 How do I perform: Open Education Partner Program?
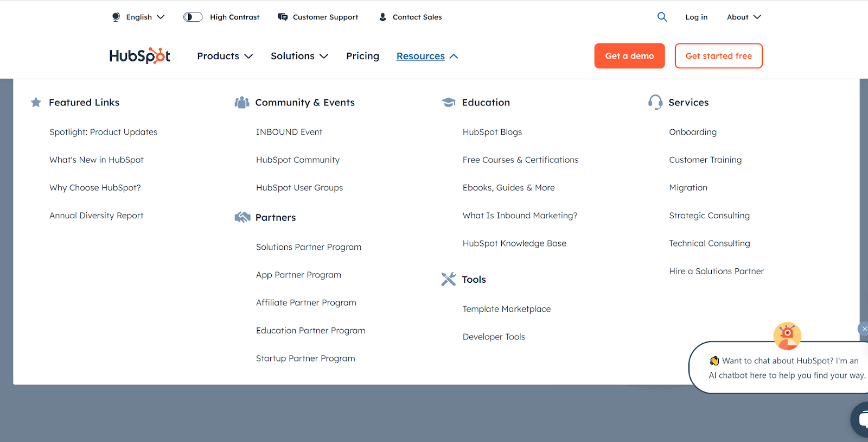[311, 331]
